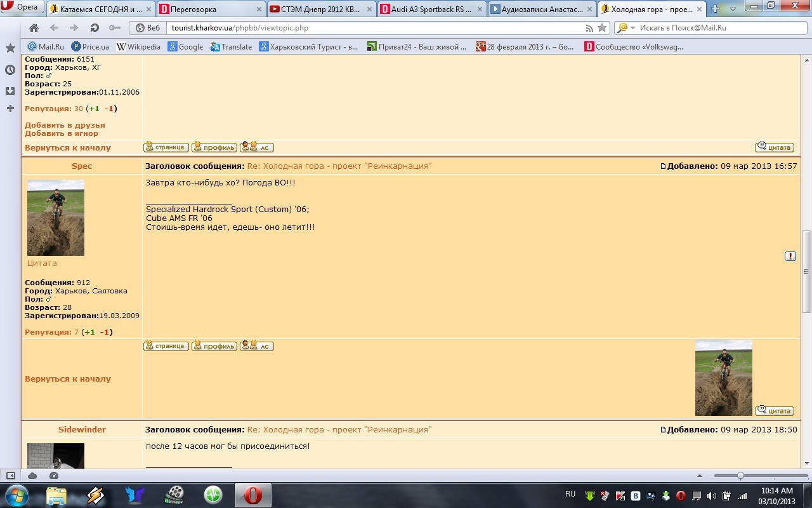Switch to the Audi A3 Sportback tab
The height and width of the screenshot is (508, 812).
431,9
